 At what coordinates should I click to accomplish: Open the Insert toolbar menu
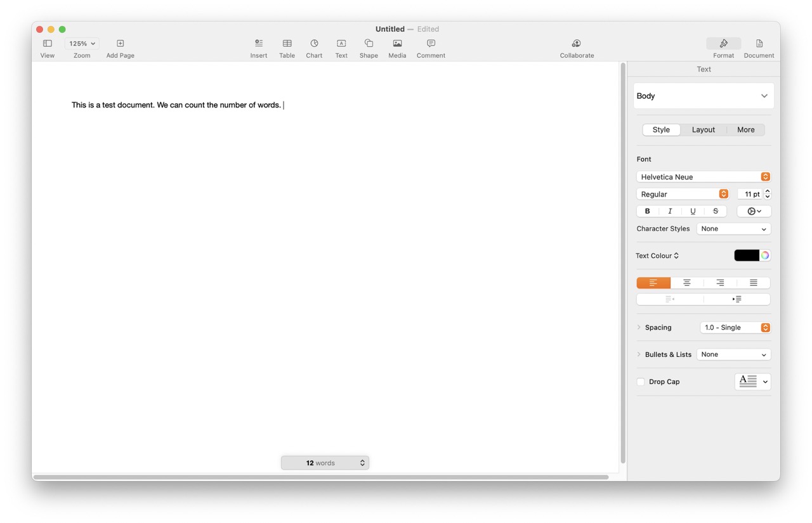[x=259, y=48]
